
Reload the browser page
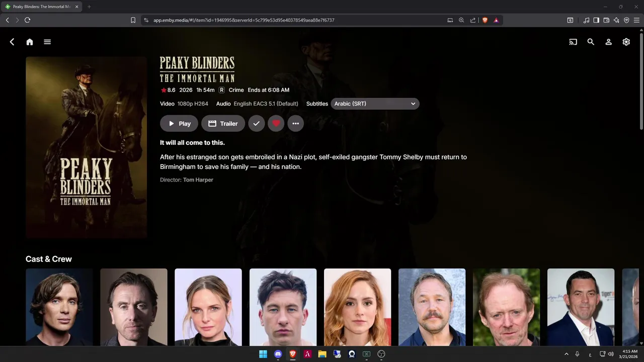(x=27, y=20)
